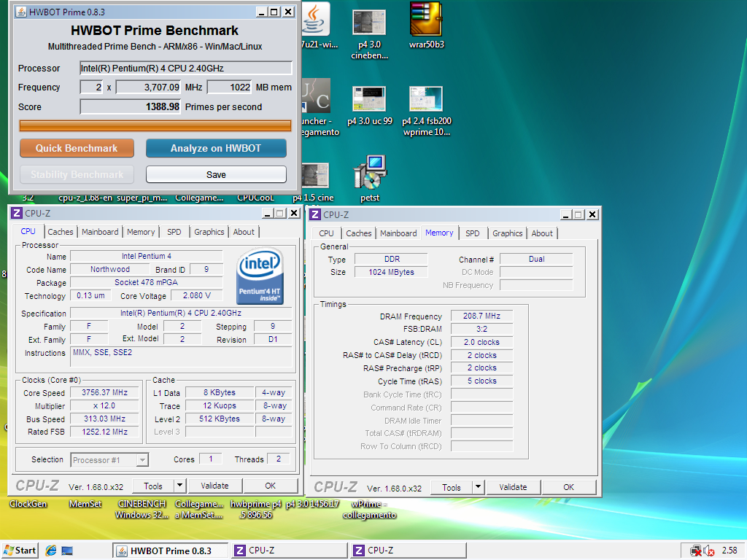Image resolution: width=747 pixels, height=560 pixels.
Task: Open SPD tab in right CPU-Z window
Action: [473, 233]
